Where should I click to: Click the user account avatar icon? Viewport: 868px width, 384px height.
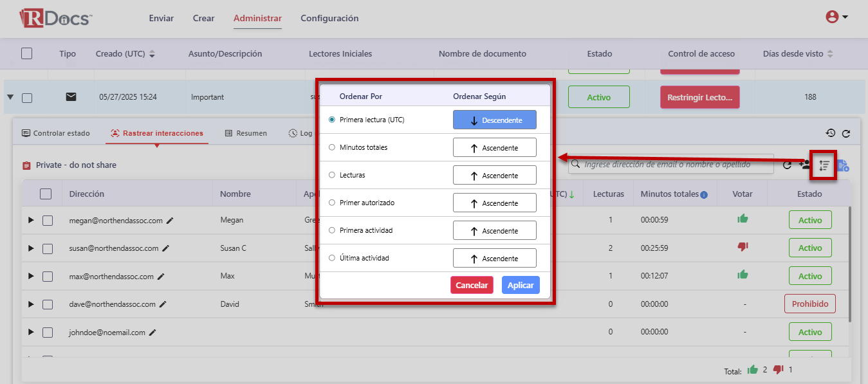pos(832,17)
